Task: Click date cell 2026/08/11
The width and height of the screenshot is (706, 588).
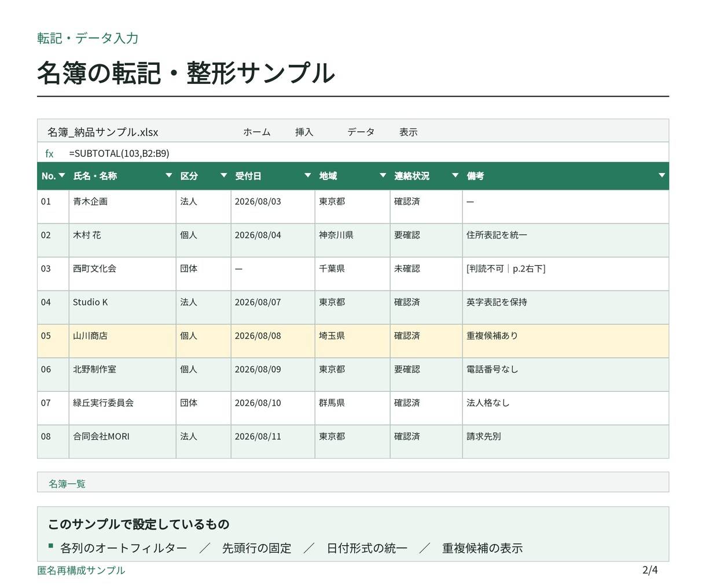Action: [273, 442]
